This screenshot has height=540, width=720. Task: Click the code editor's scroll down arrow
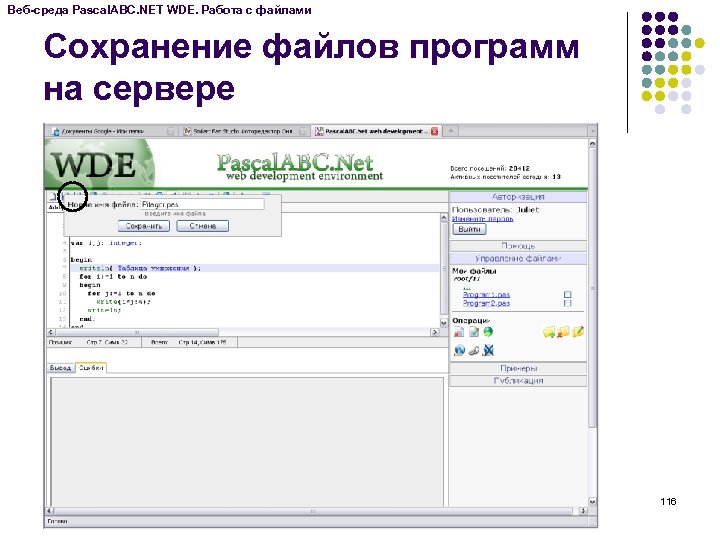point(444,323)
